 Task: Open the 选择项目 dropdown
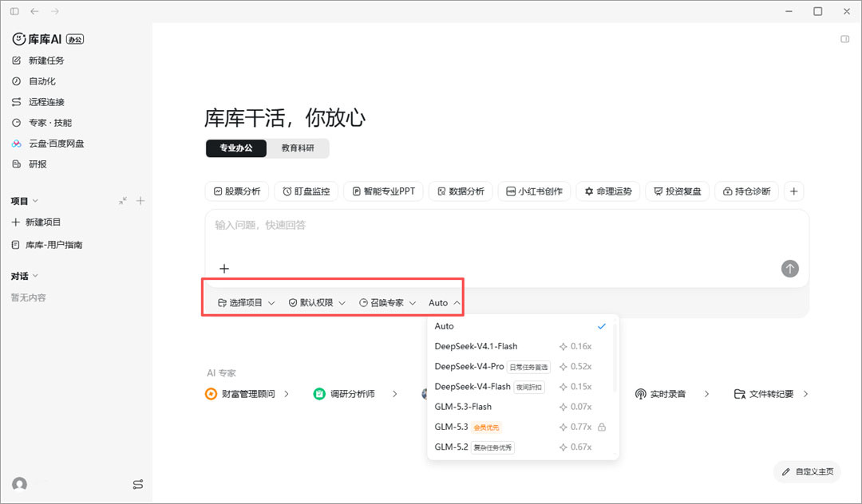click(x=247, y=302)
